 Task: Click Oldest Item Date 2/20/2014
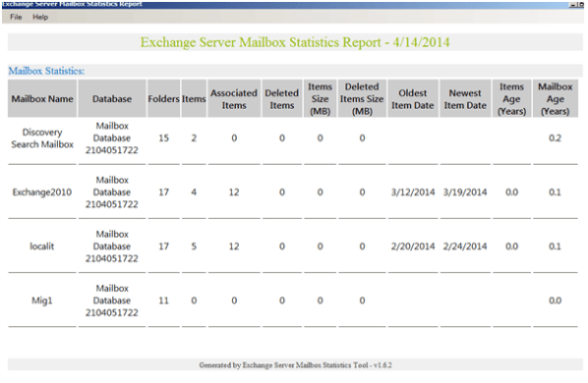pos(413,246)
